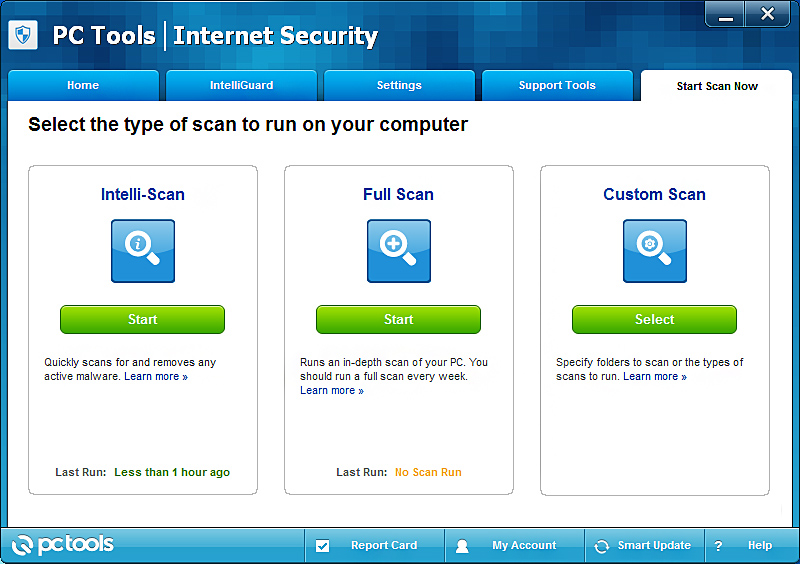The height and width of the screenshot is (564, 800).
Task: Close the PC Tools window
Action: (x=767, y=14)
